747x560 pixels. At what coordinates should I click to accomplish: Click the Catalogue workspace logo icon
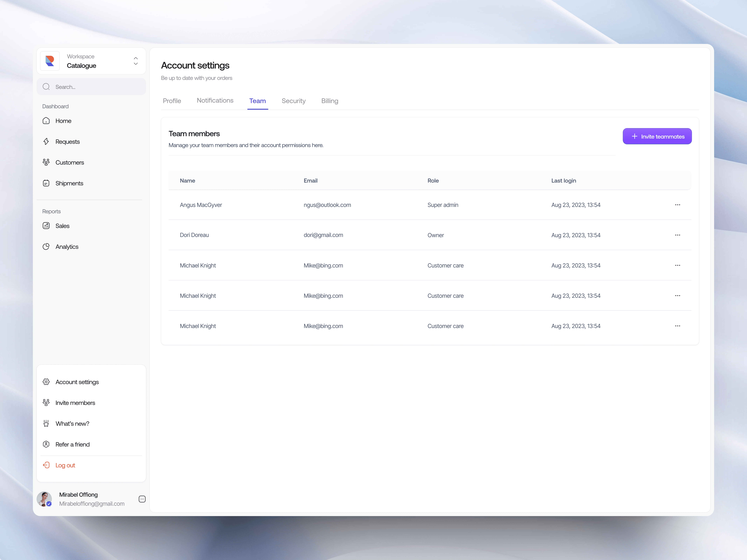pyautogui.click(x=50, y=61)
